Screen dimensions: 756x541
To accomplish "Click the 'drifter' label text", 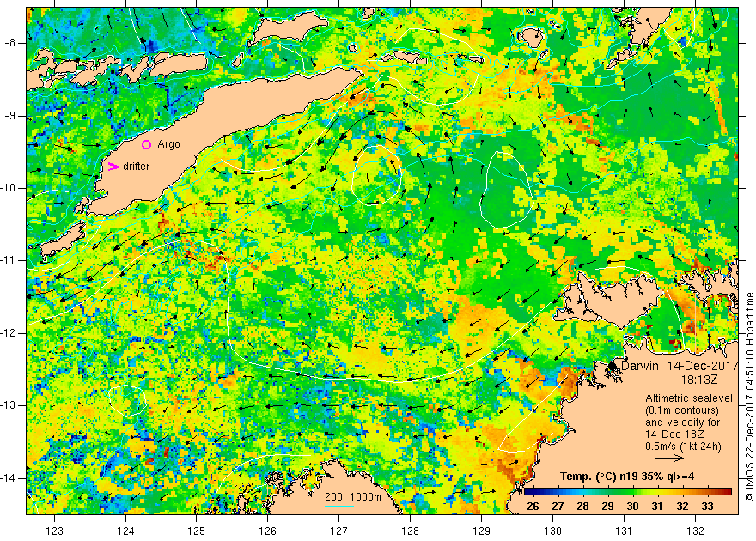I will tap(136, 167).
